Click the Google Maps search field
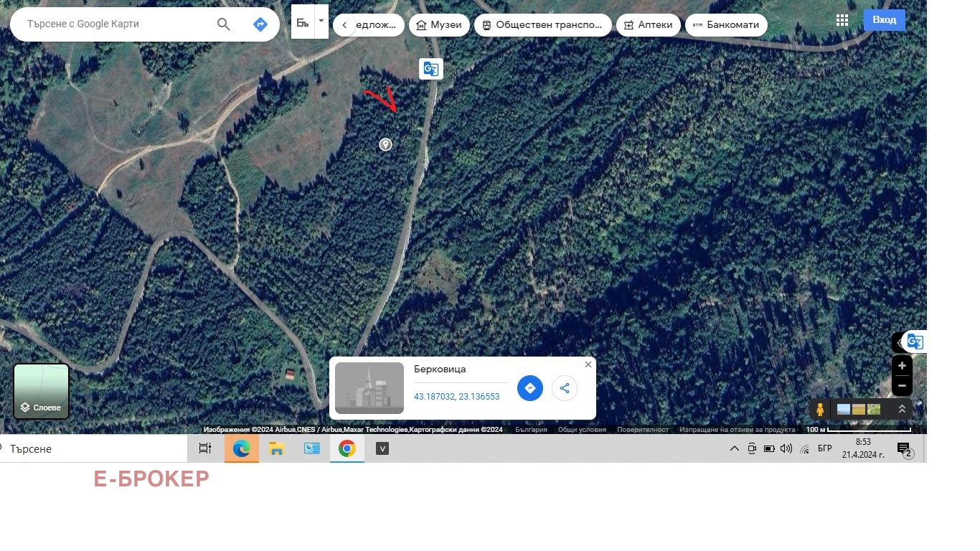The image size is (980, 551). pos(115,24)
